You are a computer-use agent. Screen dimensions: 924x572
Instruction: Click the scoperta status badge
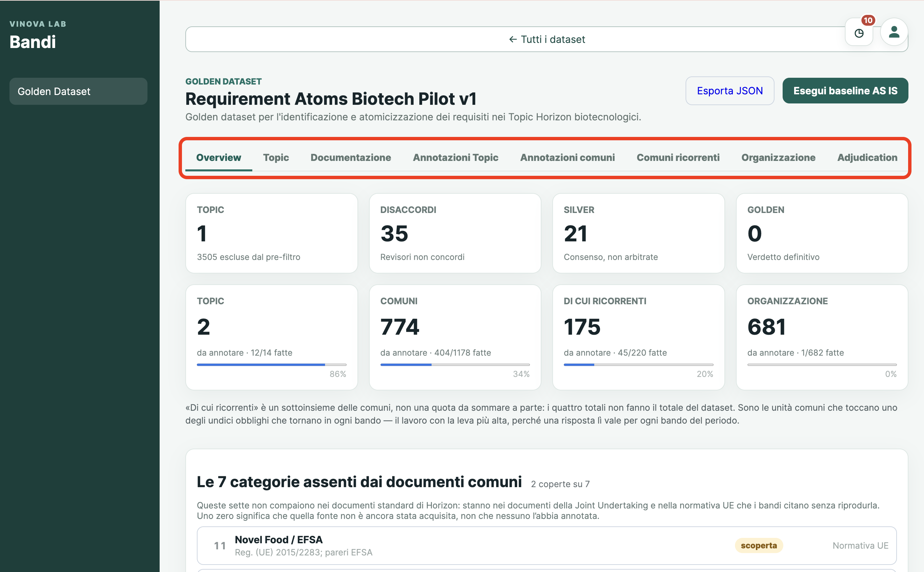coord(758,545)
